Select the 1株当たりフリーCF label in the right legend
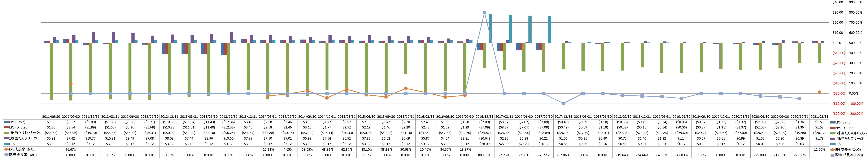Screen dimensions: 868x158 click(x=850, y=139)
